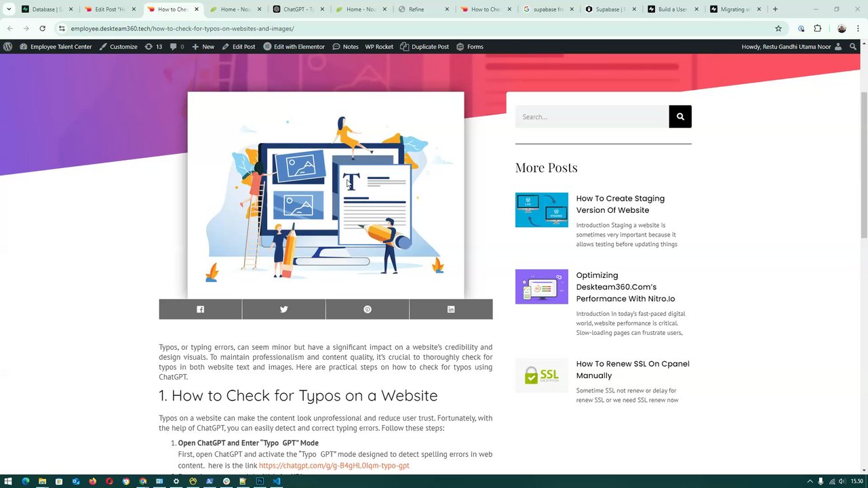Bookmark this page with the star icon
Screen dimensions: 868x488
[778, 28]
